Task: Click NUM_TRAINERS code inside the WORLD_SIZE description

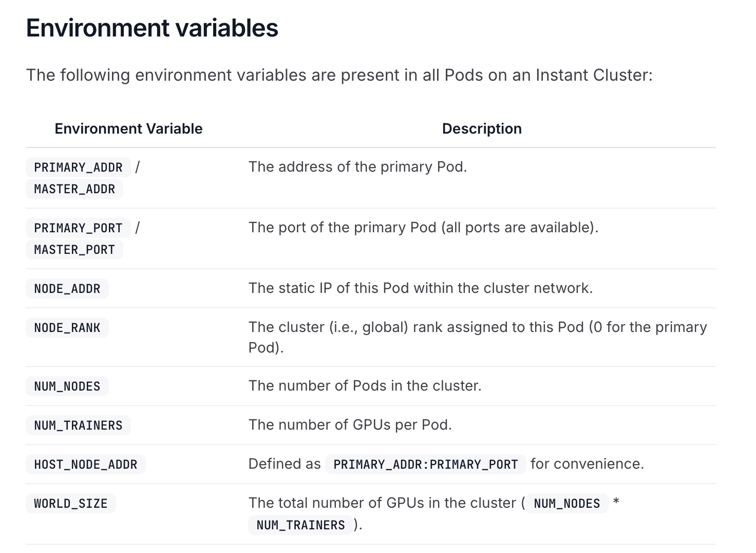Action: tap(300, 525)
